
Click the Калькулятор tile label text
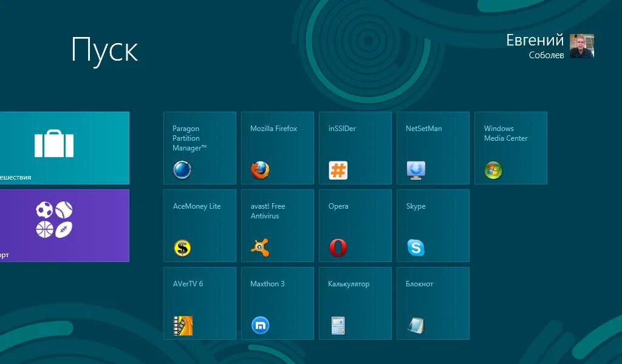(x=349, y=284)
